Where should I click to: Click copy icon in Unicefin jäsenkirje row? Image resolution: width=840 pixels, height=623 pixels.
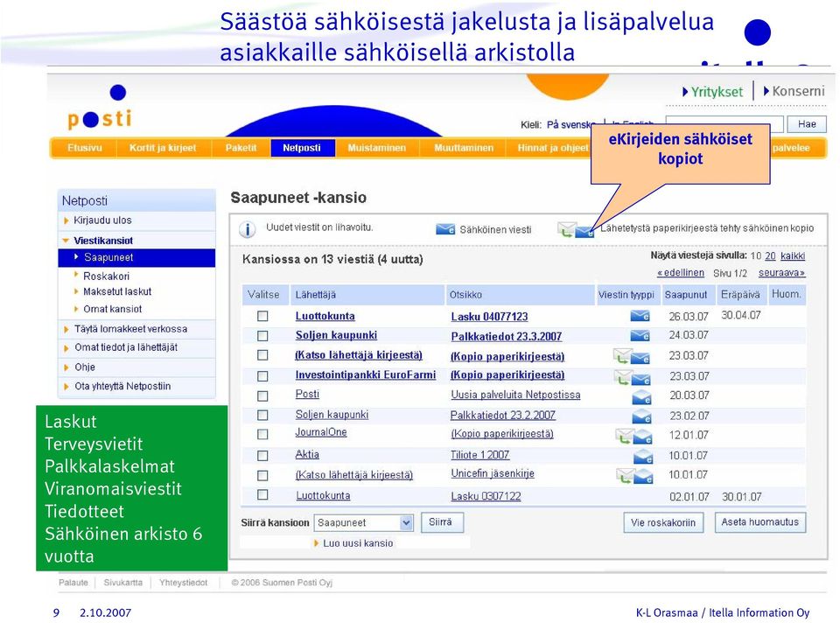pos(635,476)
